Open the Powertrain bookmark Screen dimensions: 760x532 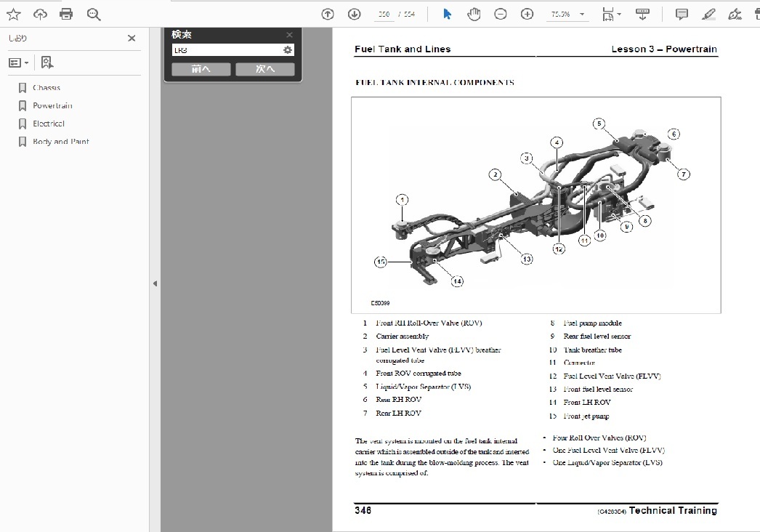pyautogui.click(x=52, y=105)
